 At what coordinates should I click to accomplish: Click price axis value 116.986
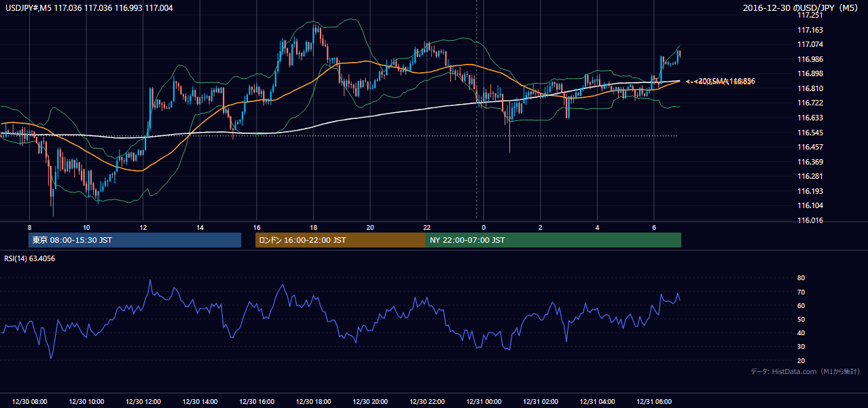810,59
